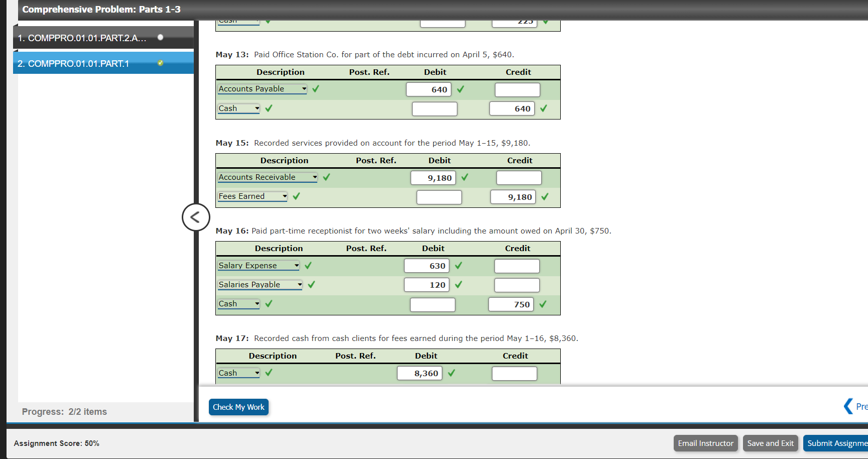Image resolution: width=868 pixels, height=459 pixels.
Task: Click green checkmark beside Accounts Payable dropdown
Action: point(316,89)
